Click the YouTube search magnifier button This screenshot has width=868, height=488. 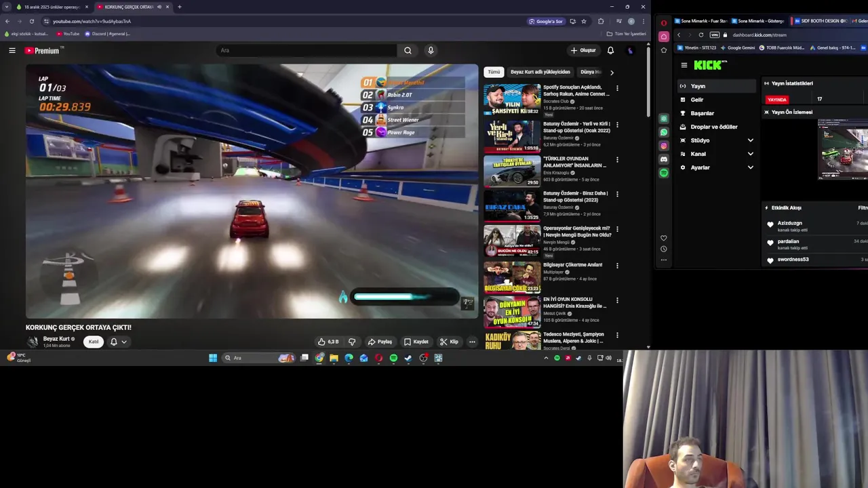[408, 50]
